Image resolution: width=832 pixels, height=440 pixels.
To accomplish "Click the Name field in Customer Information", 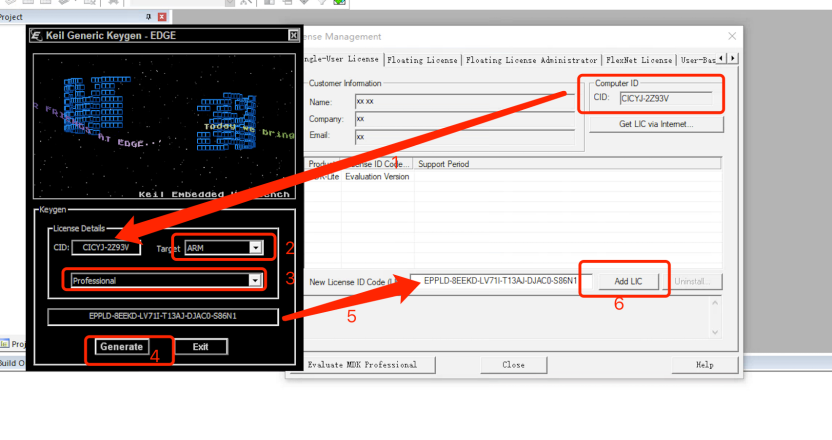I will pos(465,101).
